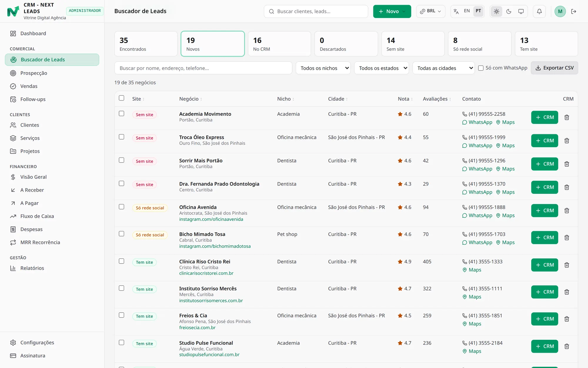Viewport: 588px width, 368px height.
Task: Select Academia Movimento row checkbox
Action: (121, 114)
